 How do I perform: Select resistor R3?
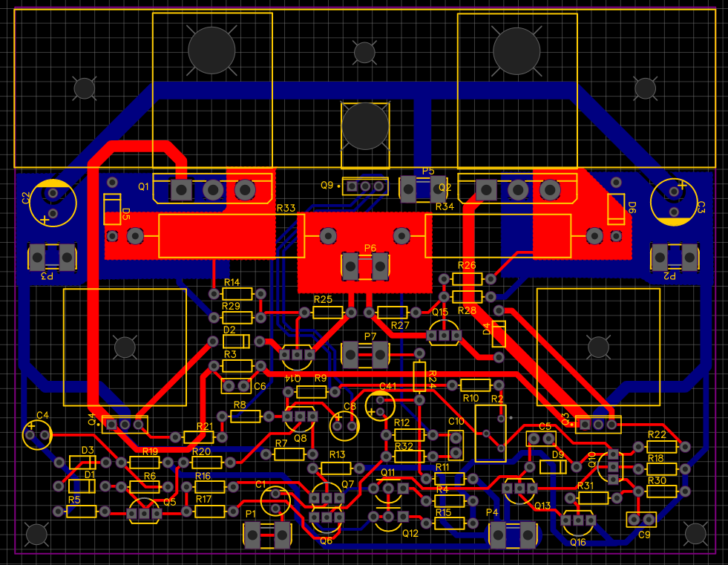(237, 366)
